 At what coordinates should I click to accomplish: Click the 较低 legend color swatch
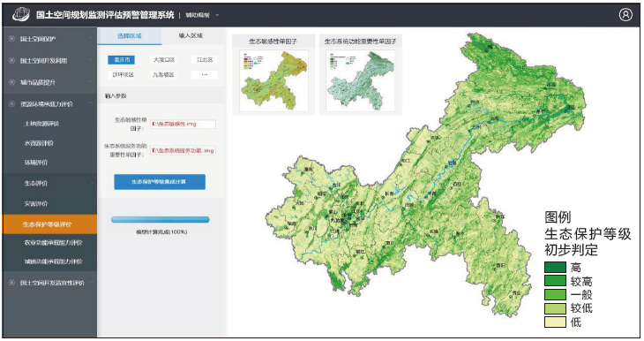point(555,308)
